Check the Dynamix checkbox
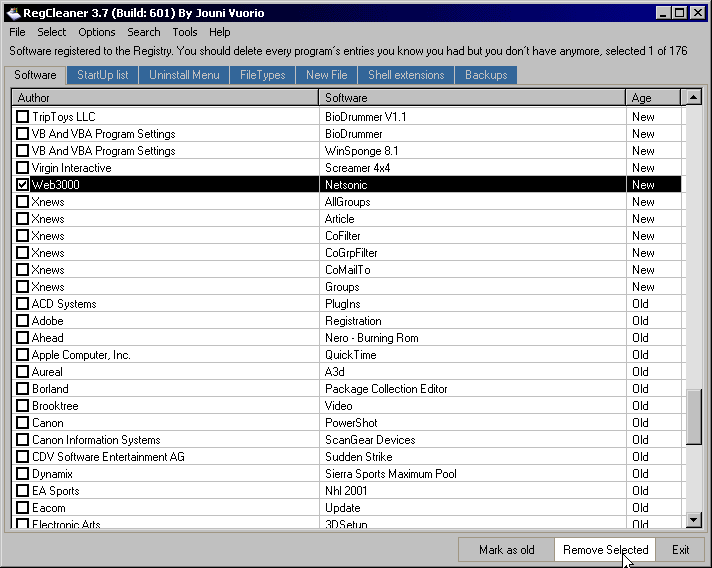This screenshot has height=568, width=712. 22,474
